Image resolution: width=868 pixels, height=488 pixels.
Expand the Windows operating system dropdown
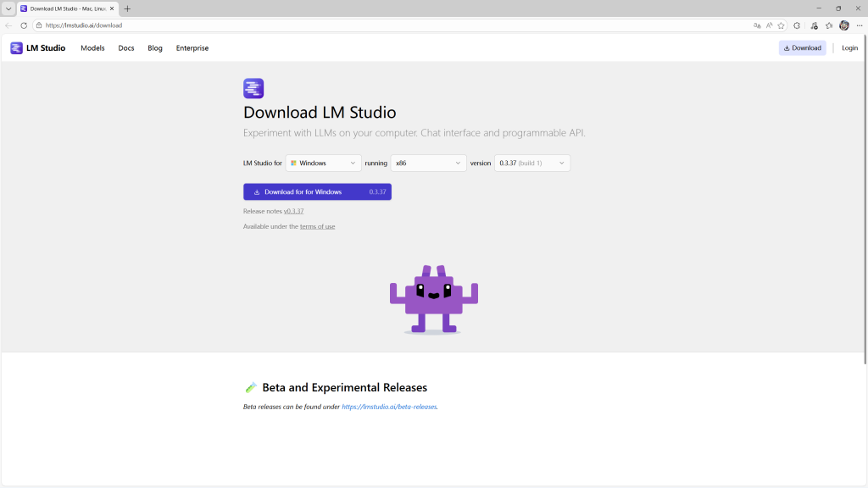point(324,163)
